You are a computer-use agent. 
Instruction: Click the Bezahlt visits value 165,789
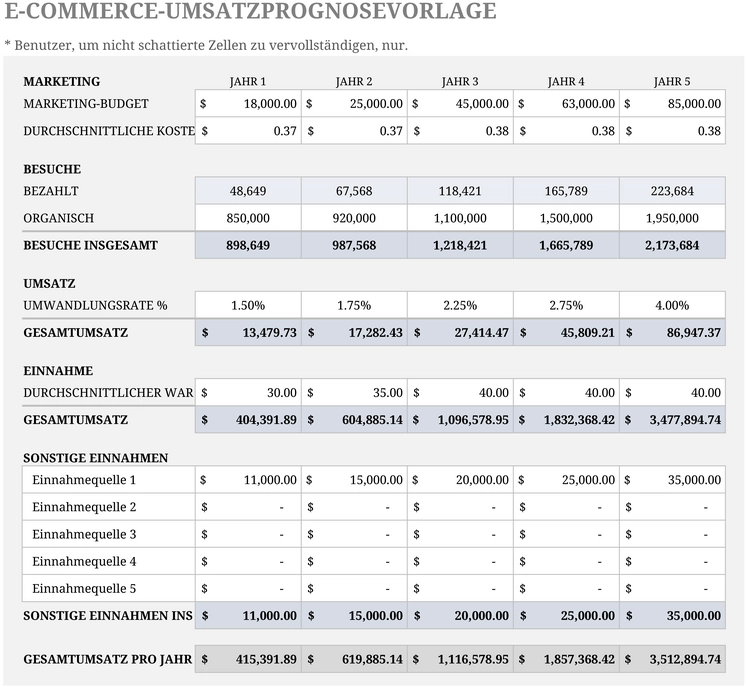click(566, 191)
